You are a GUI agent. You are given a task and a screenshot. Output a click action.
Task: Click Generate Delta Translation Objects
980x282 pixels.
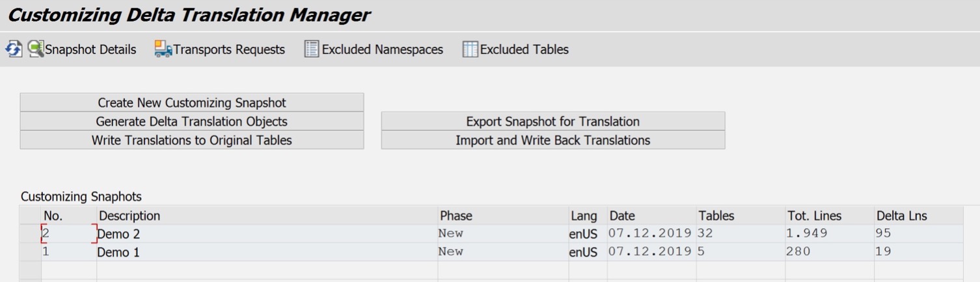point(192,122)
